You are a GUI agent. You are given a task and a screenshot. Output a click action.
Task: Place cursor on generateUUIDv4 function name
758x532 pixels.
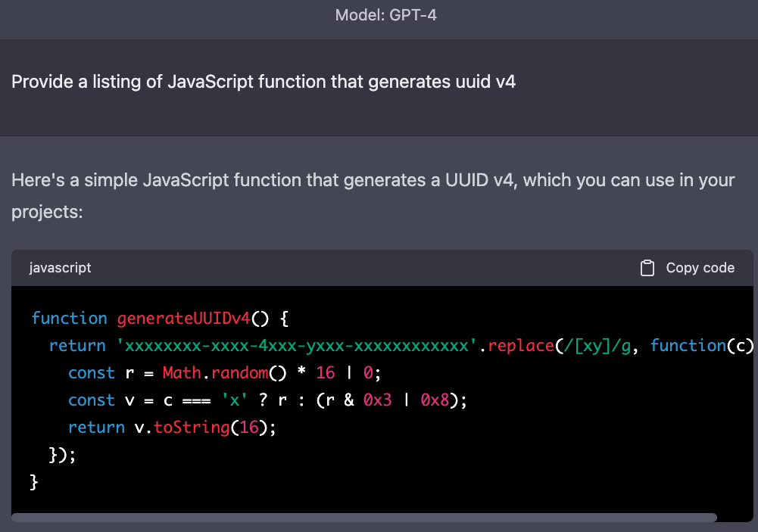183,319
